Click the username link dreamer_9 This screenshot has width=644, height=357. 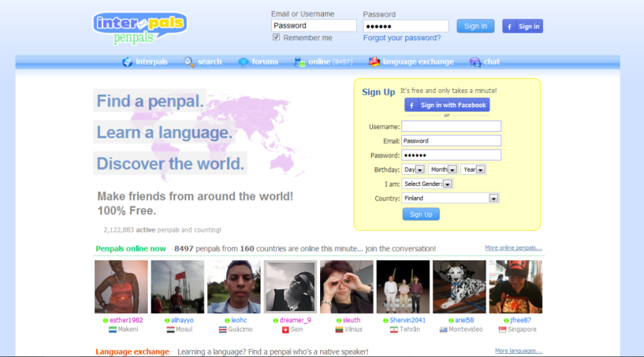(296, 320)
